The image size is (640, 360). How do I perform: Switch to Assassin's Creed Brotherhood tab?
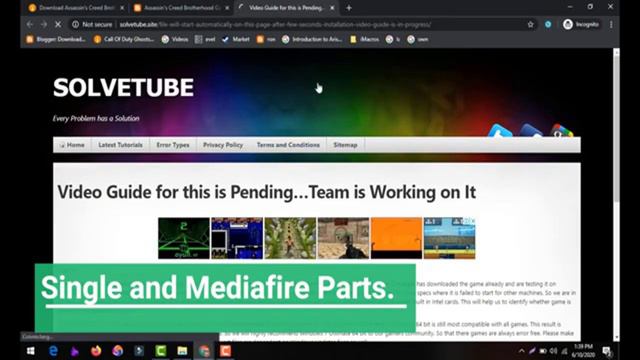tap(182, 8)
